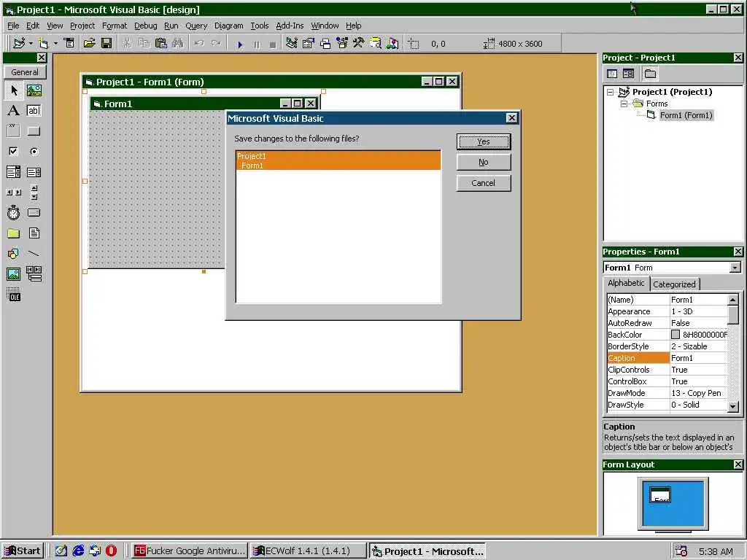This screenshot has width=747, height=560.
Task: Click View Code icon in Project panel
Action: [x=612, y=74]
